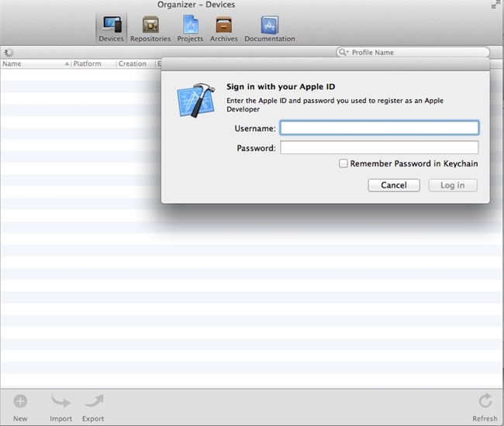Enable Remember Password in Keychain
The image size is (504, 426).
(343, 163)
